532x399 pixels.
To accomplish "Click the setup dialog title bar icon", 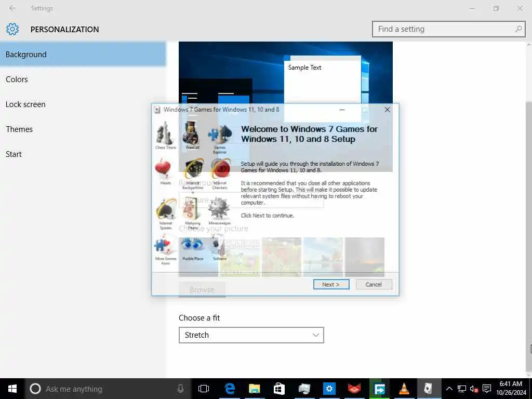I will [x=157, y=110].
